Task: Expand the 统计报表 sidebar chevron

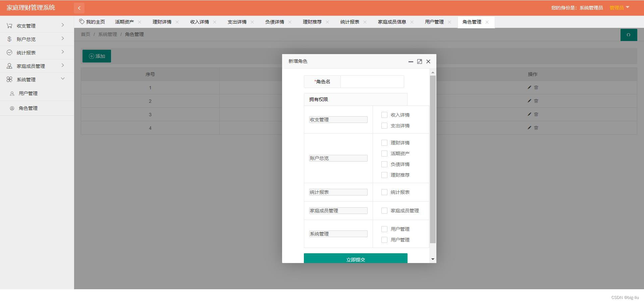Action: [63, 52]
